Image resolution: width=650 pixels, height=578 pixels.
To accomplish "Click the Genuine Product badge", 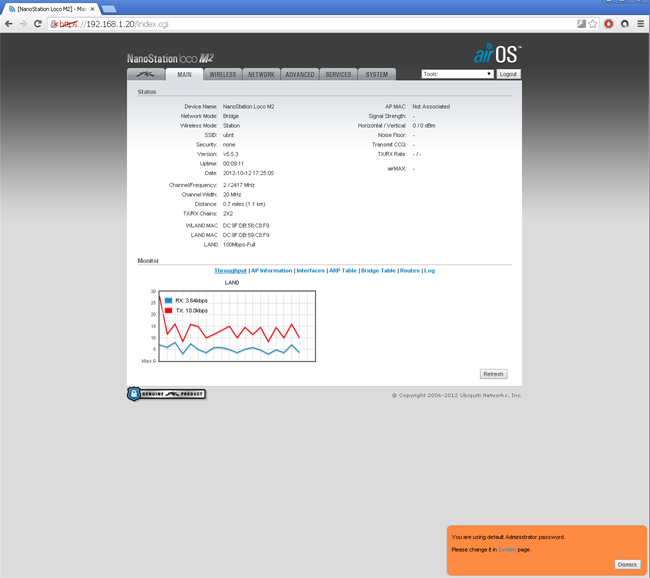I will coord(167,394).
